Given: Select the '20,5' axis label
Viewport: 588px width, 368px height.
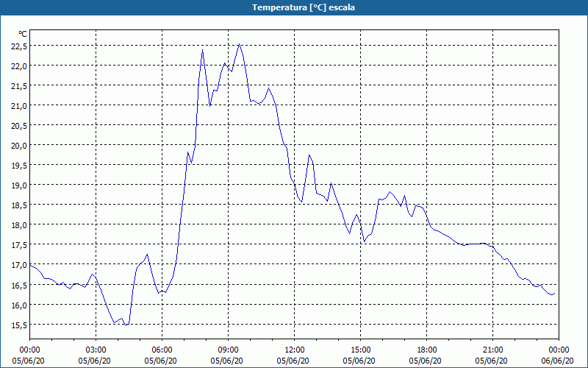Looking at the screenshot, I should 19,126.
